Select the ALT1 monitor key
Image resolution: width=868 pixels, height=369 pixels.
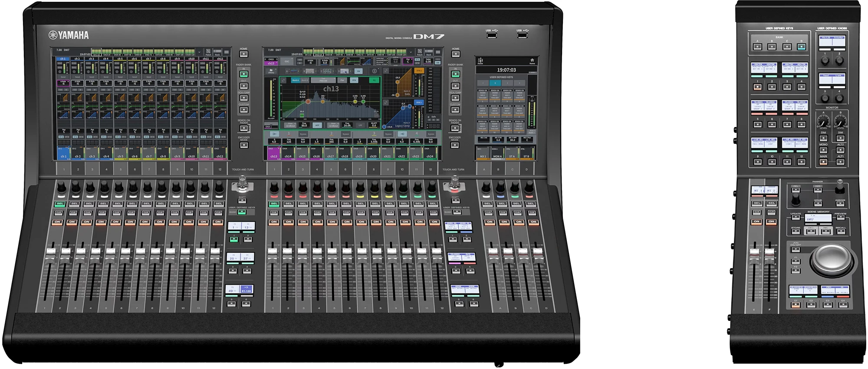(840, 162)
